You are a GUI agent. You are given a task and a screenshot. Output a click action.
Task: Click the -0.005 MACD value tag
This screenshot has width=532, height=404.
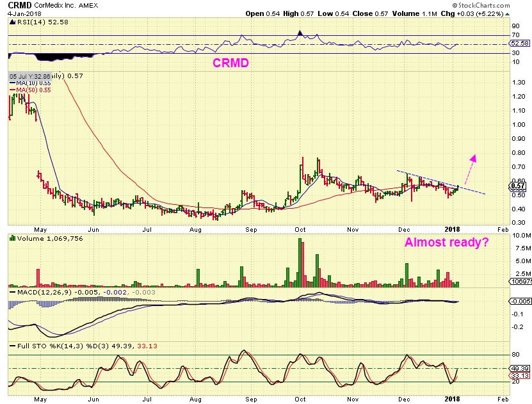pyautogui.click(x=520, y=301)
